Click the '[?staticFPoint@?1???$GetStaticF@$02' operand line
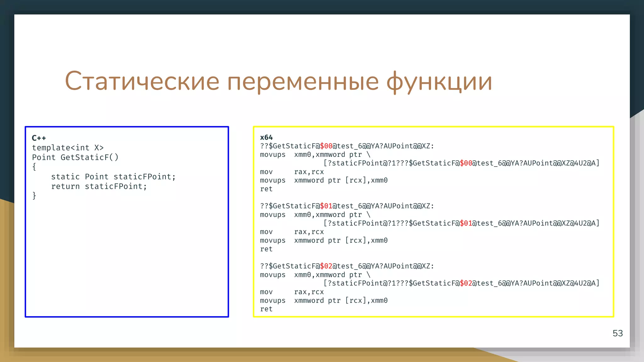The image size is (644, 362). (461, 283)
